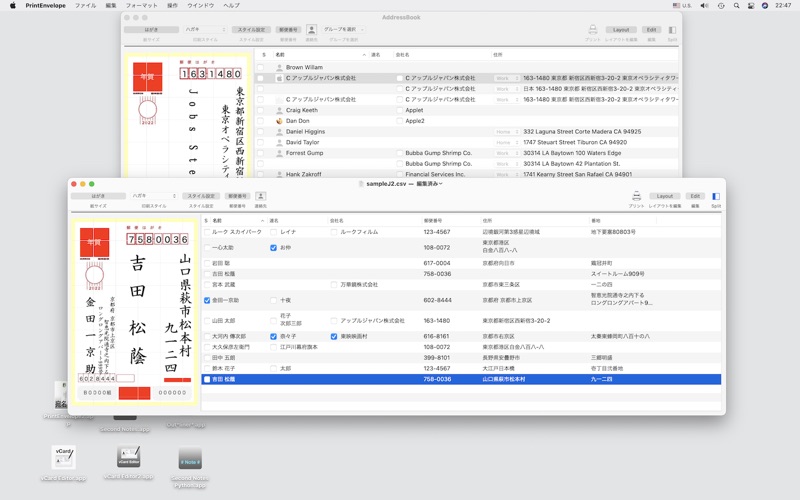Open the Home address-type popup for David Taylor

click(507, 142)
